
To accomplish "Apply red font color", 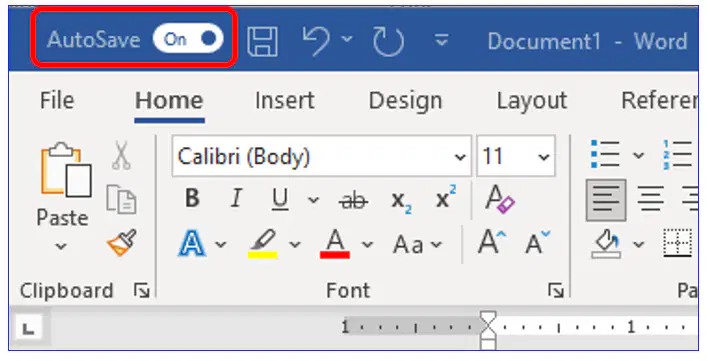I will click(x=335, y=244).
